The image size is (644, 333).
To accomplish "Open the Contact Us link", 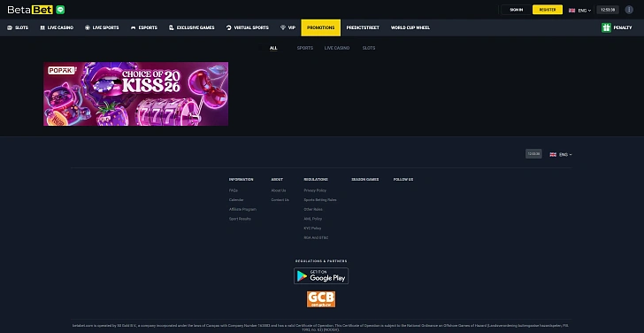I will pyautogui.click(x=280, y=200).
